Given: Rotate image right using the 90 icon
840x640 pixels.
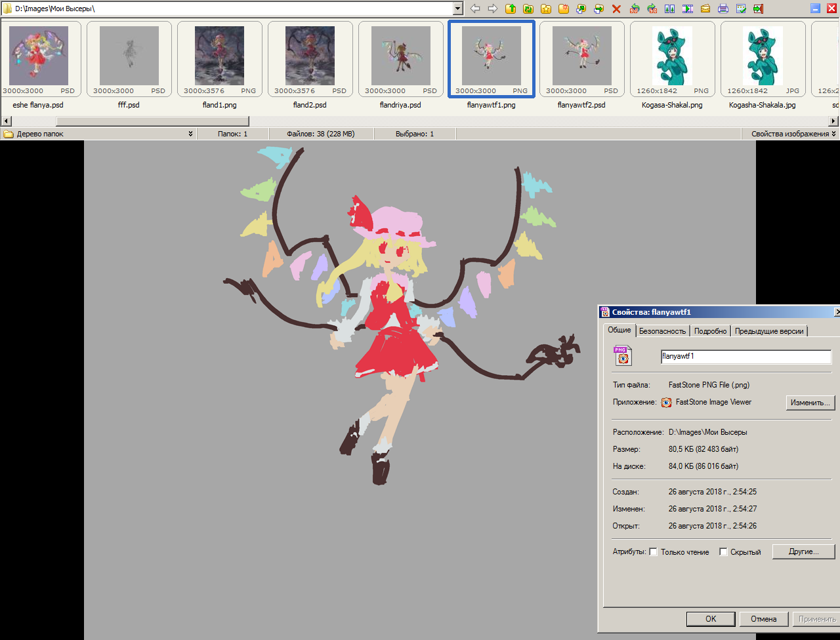Looking at the screenshot, I should [652, 9].
